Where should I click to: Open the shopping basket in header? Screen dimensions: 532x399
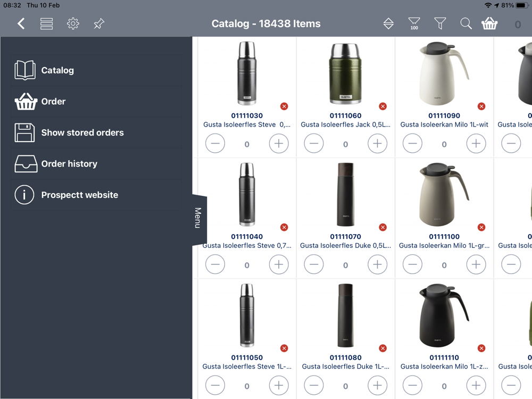tap(489, 23)
